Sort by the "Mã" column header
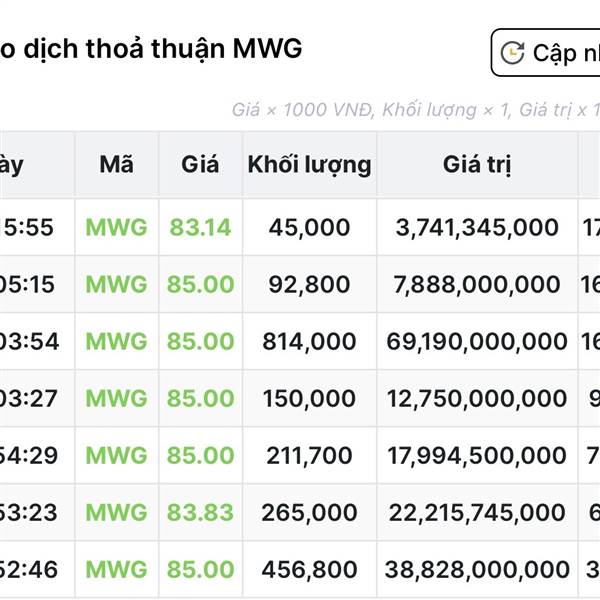The width and height of the screenshot is (600, 600). [x=116, y=165]
